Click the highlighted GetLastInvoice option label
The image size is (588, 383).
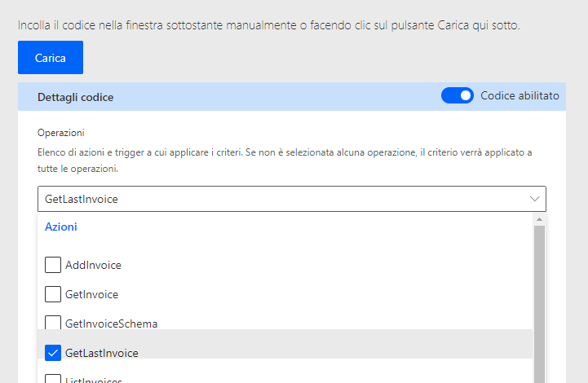pos(101,353)
